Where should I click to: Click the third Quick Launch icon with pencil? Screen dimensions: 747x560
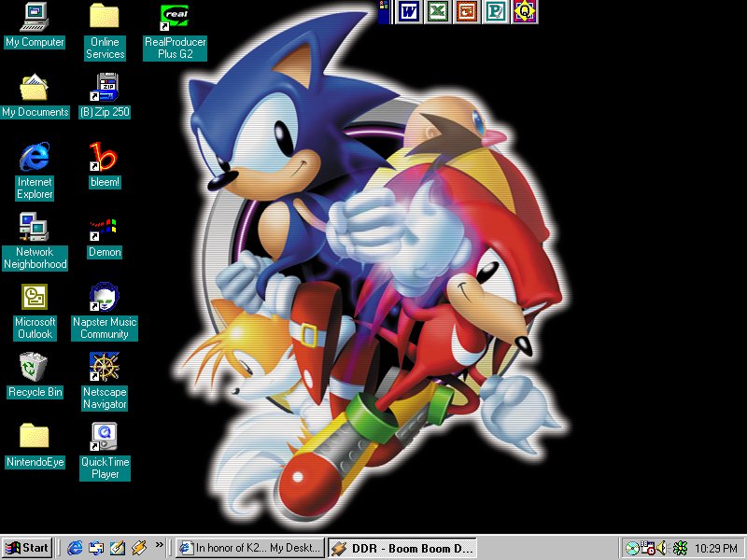click(118, 548)
